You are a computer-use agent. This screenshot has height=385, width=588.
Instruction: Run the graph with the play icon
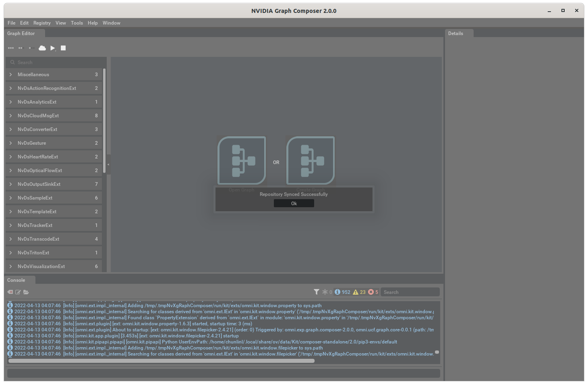point(52,48)
